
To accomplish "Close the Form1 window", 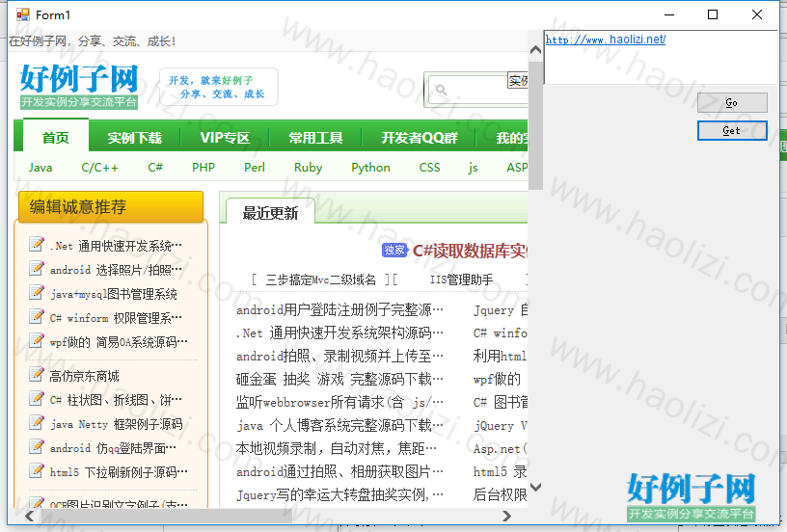I will 757,14.
